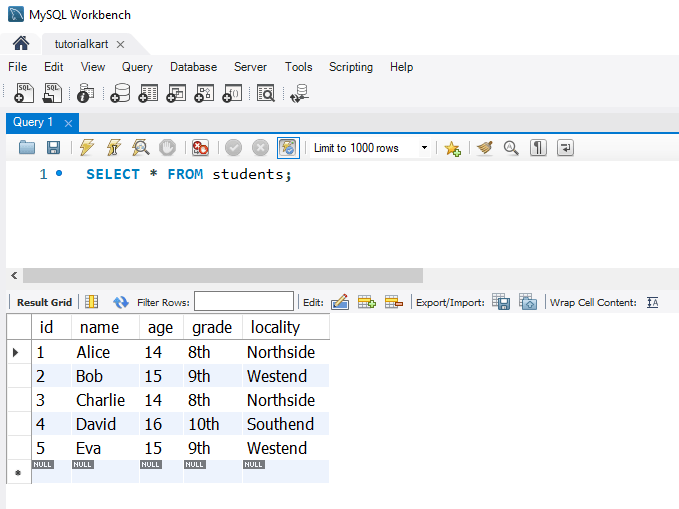Sort by the id column header
Viewport: 679px width, 509px height.
tap(51, 327)
